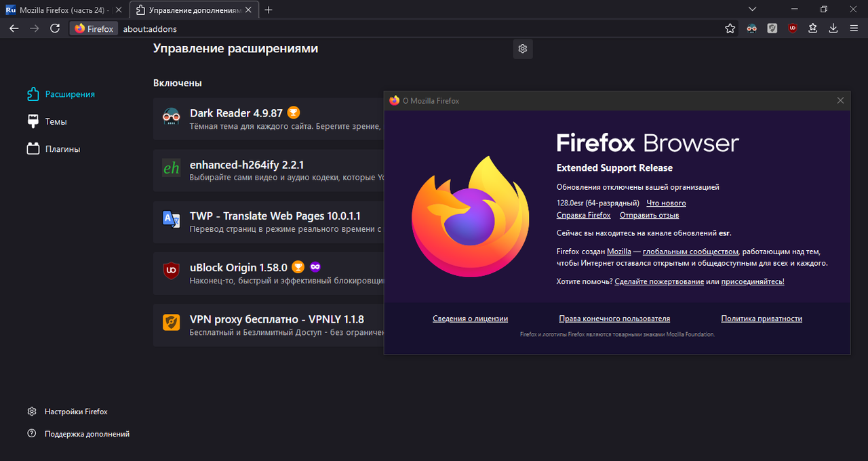Click the Firefox identity icon in address bar
868x461 pixels.
coord(94,28)
